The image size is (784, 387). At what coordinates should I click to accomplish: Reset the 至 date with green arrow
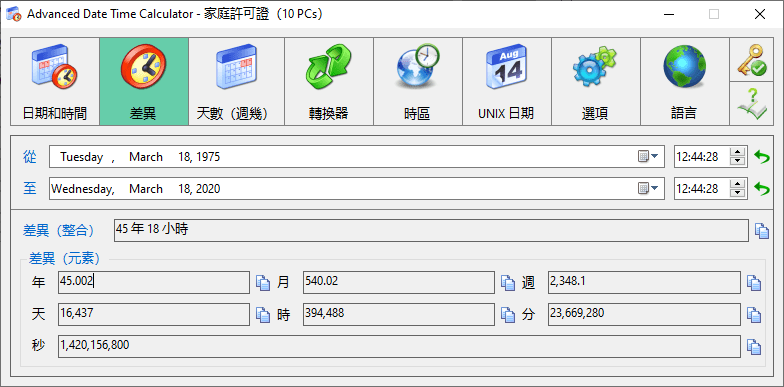pyautogui.click(x=762, y=188)
